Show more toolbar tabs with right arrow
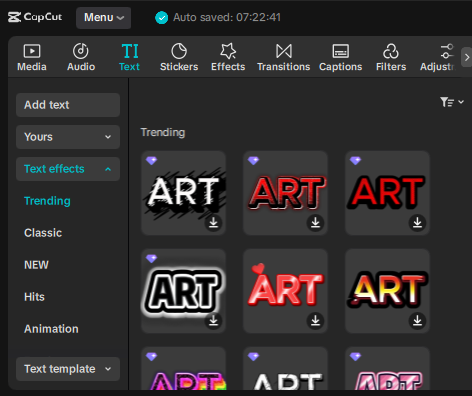This screenshot has width=472, height=396. point(467,57)
